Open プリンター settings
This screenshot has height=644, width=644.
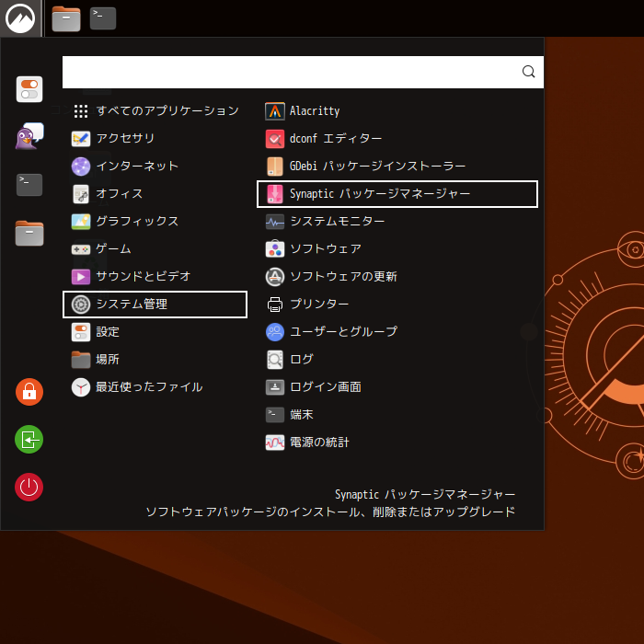pos(397,305)
